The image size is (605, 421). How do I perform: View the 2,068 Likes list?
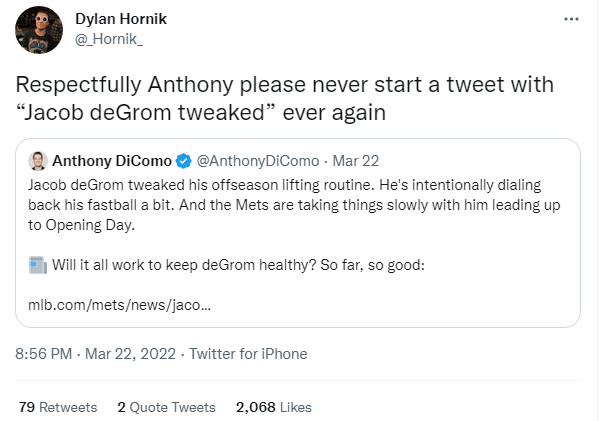click(x=274, y=407)
